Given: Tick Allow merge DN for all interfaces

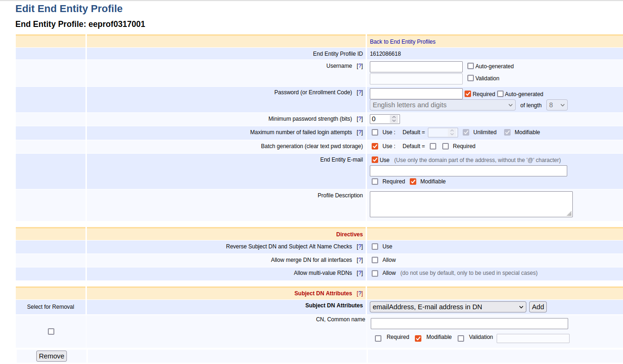Looking at the screenshot, I should pos(375,260).
